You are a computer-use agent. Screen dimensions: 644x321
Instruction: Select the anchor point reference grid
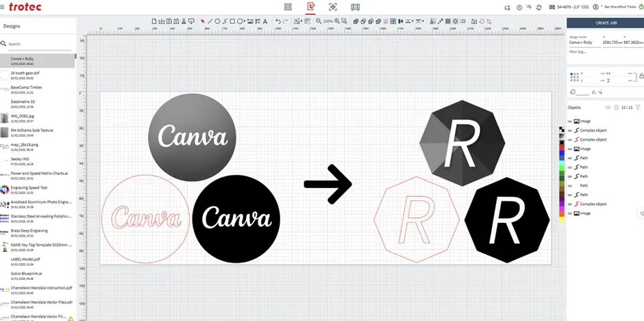[x=575, y=75]
